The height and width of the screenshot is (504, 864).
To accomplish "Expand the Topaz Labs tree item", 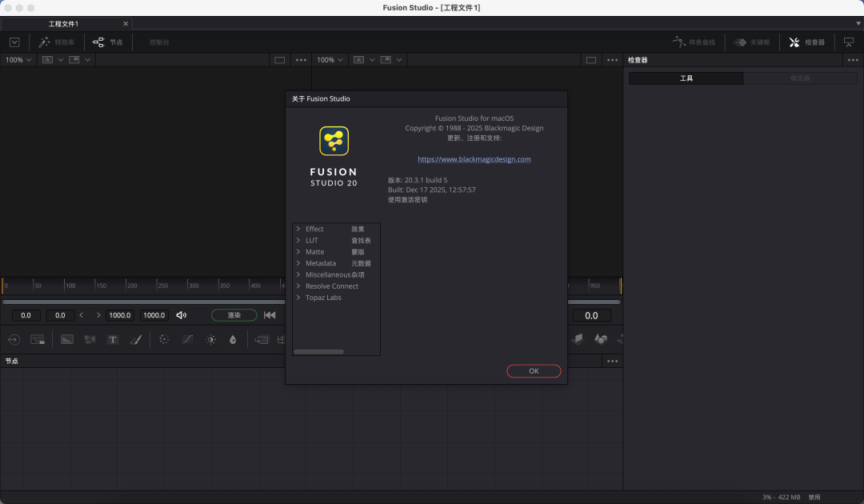I will (298, 298).
